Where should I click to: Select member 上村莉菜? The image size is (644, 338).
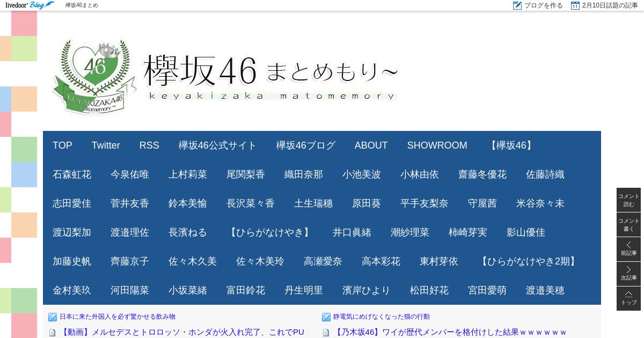point(188,174)
